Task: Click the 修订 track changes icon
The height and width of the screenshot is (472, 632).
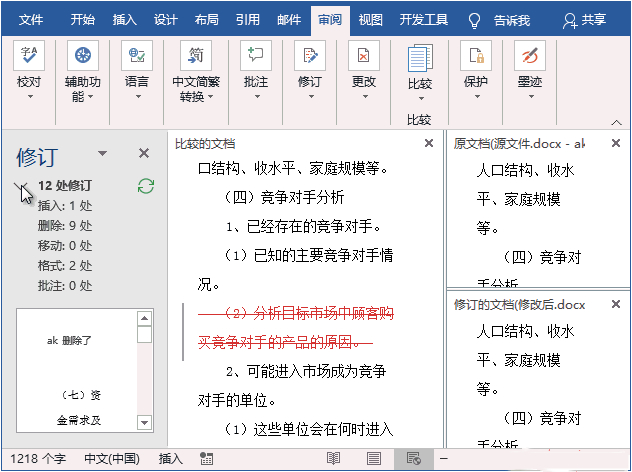Action: [309, 56]
